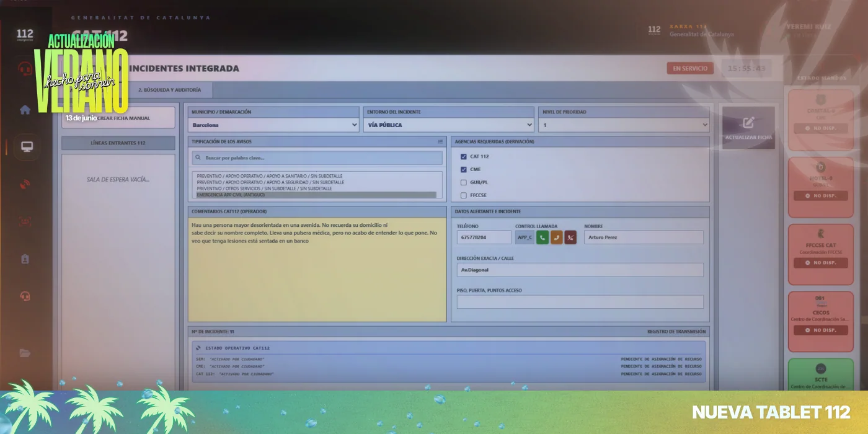Open the SCTE green status card
This screenshot has height=434, width=868.
point(821,374)
